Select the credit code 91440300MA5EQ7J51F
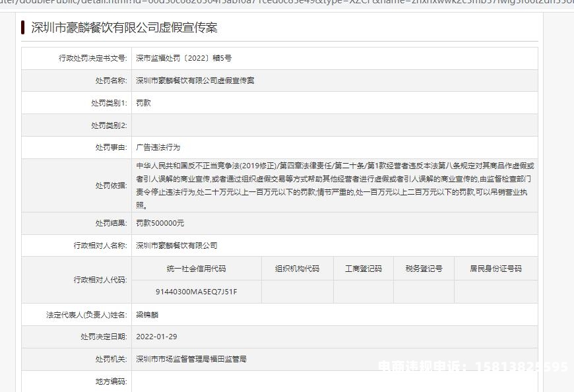The image size is (574, 392). click(x=196, y=292)
